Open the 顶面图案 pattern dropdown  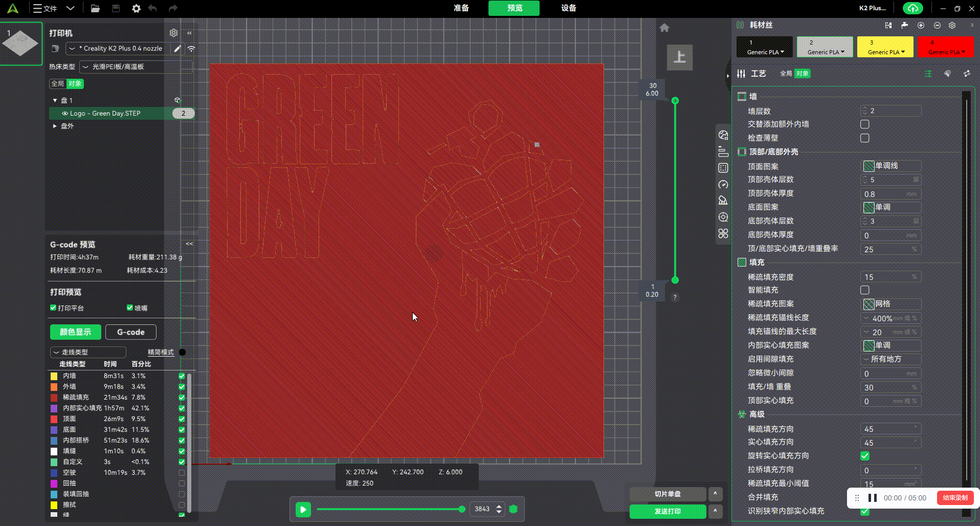(x=891, y=166)
